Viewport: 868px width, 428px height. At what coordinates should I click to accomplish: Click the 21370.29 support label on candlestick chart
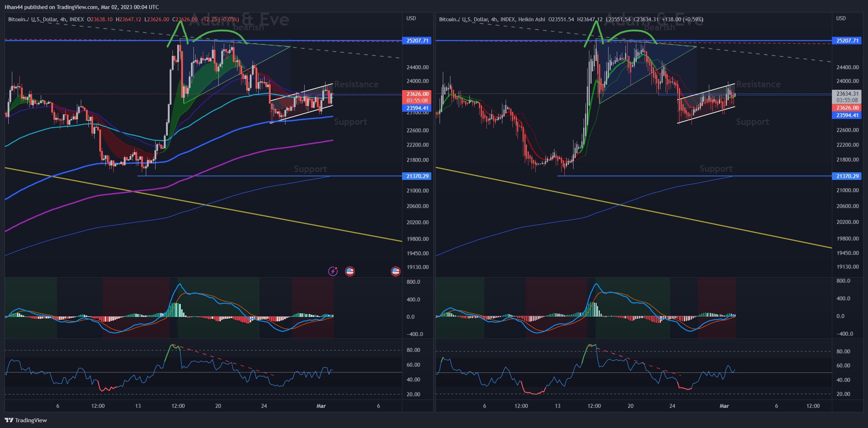pyautogui.click(x=417, y=176)
